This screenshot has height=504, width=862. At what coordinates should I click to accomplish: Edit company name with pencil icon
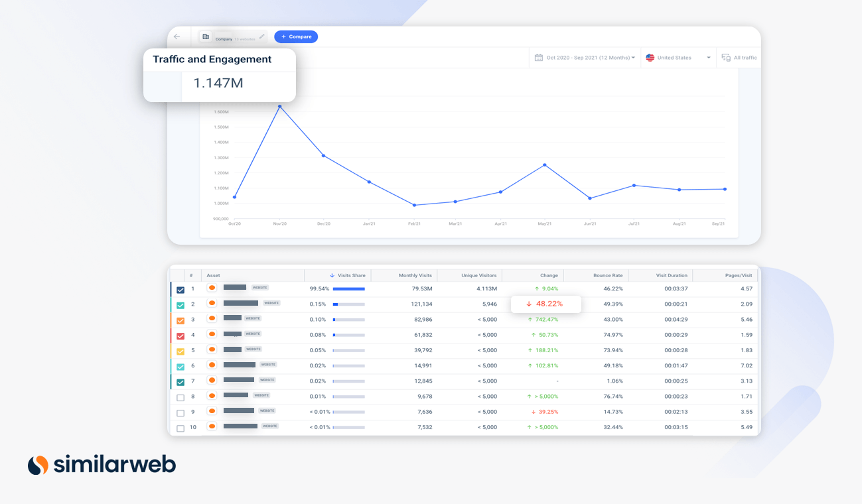pyautogui.click(x=261, y=36)
